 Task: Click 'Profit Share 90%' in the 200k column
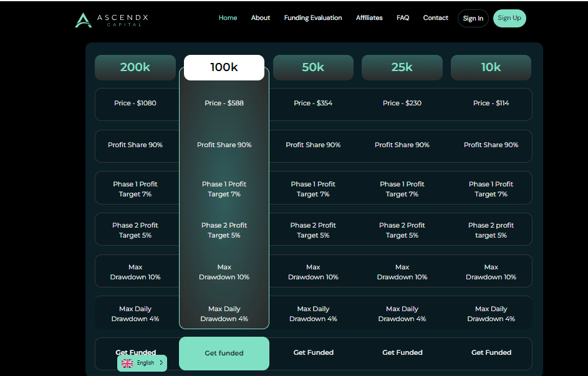click(135, 145)
